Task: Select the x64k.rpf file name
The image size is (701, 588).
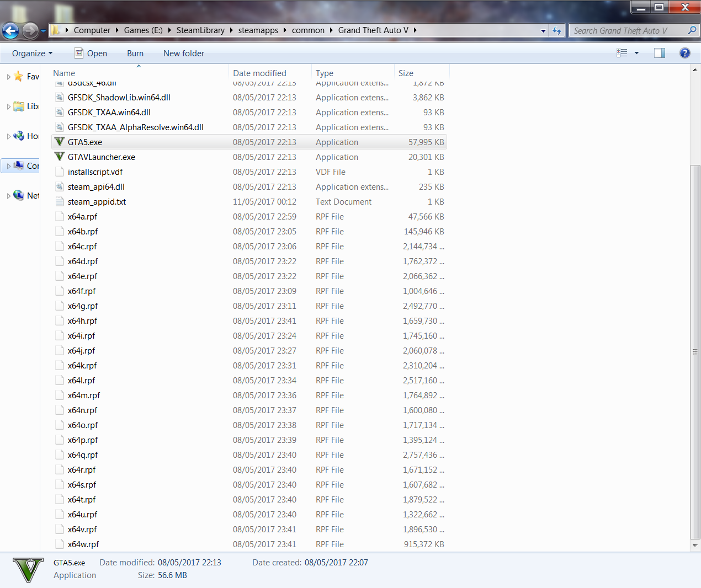Action: 82,365
